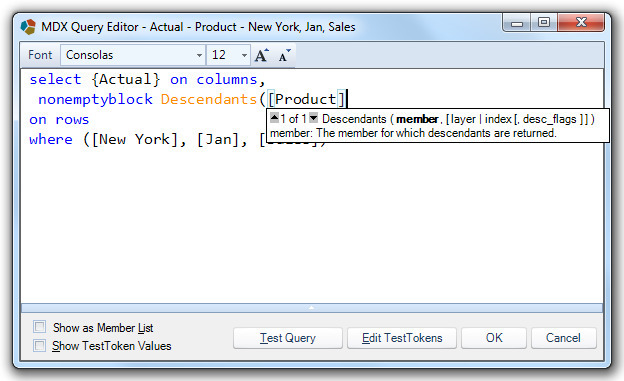
Task: Collapse the bottom panel splitter arrow
Action: click(312, 308)
